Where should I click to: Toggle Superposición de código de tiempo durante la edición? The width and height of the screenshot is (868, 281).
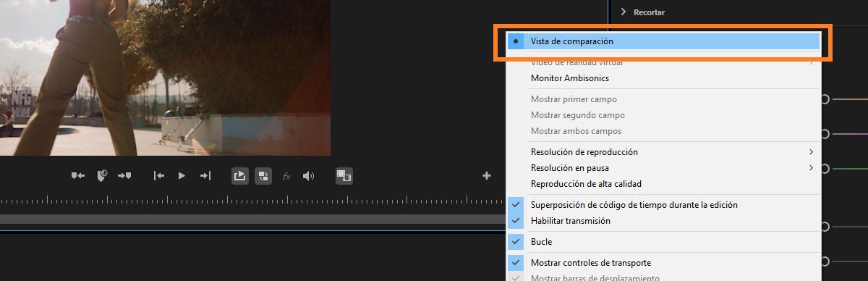click(x=663, y=205)
